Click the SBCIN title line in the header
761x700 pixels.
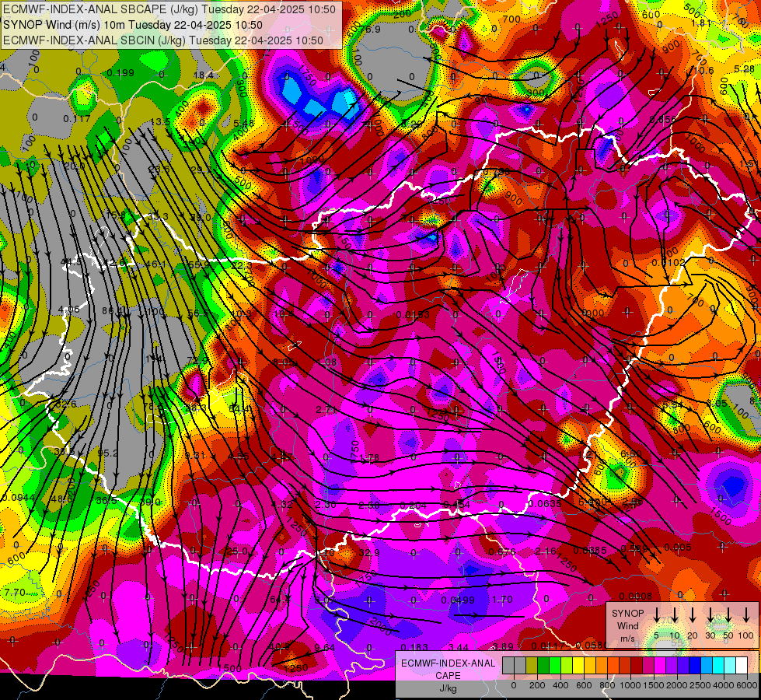[x=163, y=40]
